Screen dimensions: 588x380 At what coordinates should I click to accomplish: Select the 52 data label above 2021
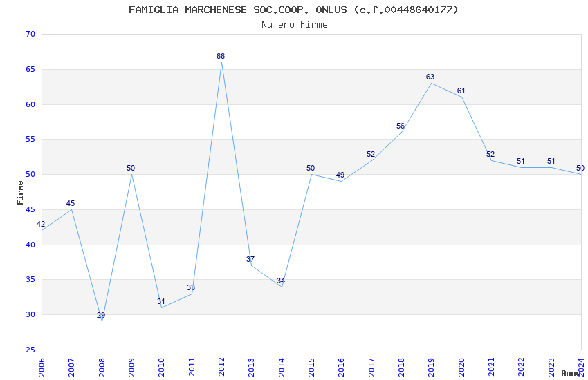pos(490,154)
